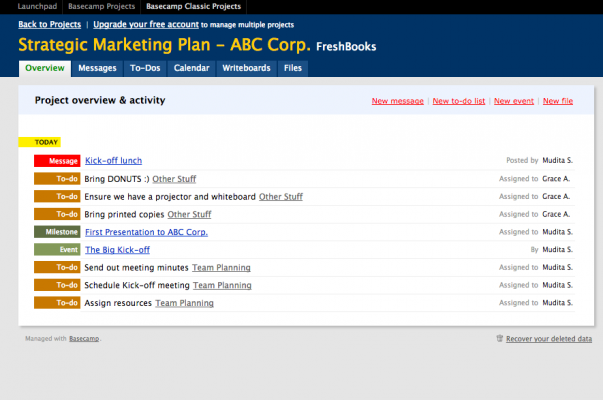This screenshot has height=400, width=603.
Task: Click 'Mudita S.' on Kick-off lunch row
Action: pos(558,160)
